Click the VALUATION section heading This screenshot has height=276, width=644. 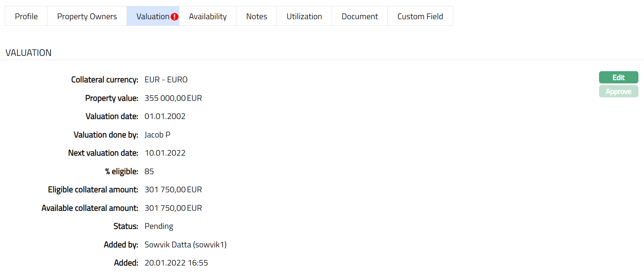[x=29, y=53]
